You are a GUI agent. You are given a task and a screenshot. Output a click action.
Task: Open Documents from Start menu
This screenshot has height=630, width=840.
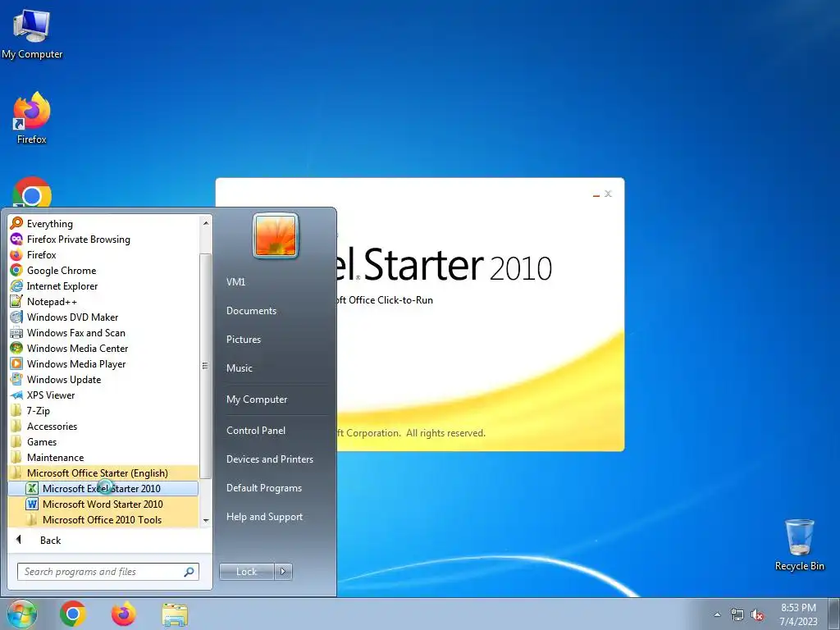[x=251, y=311]
